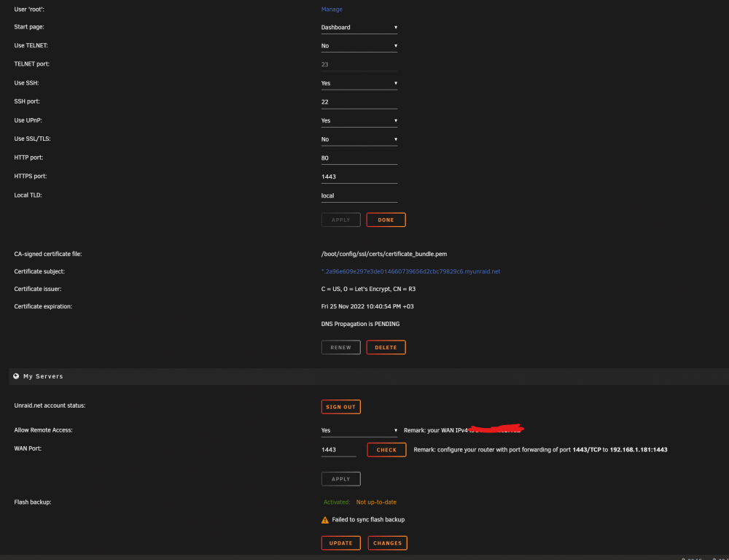The height and width of the screenshot is (560, 729).
Task: Click the DONE button
Action: (x=386, y=220)
